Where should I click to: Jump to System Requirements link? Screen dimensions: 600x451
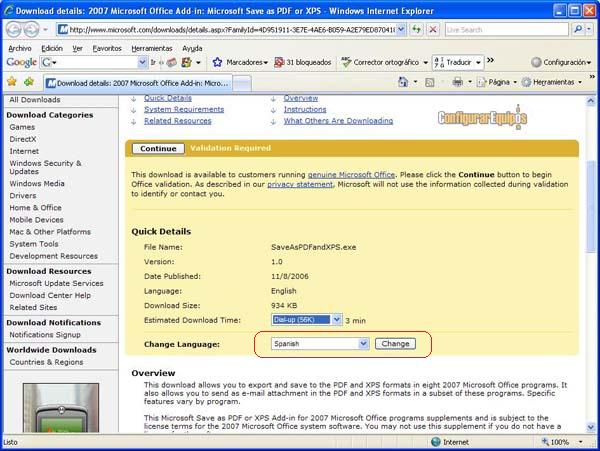click(x=184, y=109)
